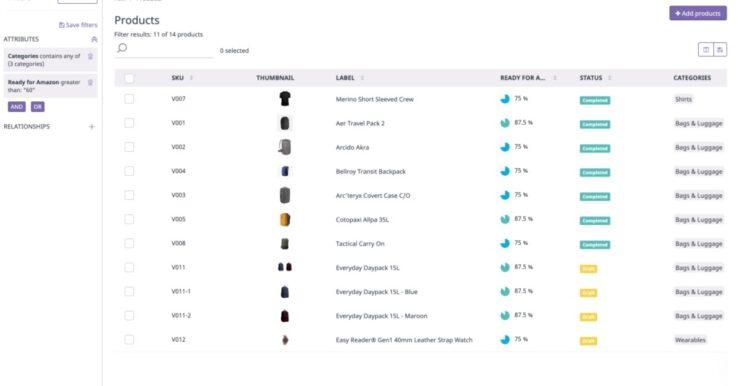Check the box for SKU V011-1

pyautogui.click(x=129, y=291)
